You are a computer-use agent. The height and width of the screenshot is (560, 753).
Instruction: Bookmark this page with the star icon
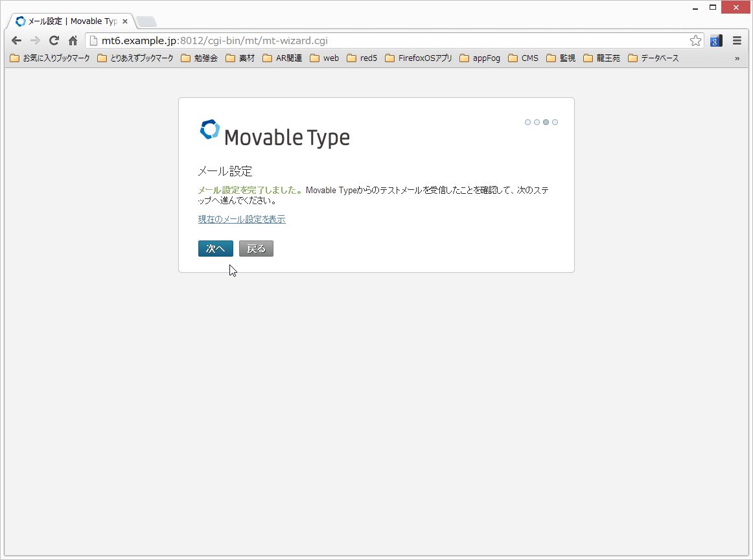click(x=695, y=41)
